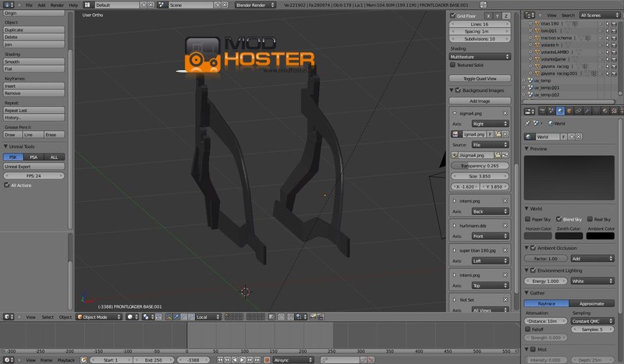
Task: Enable the Textured Solid checkbox
Action: click(452, 65)
